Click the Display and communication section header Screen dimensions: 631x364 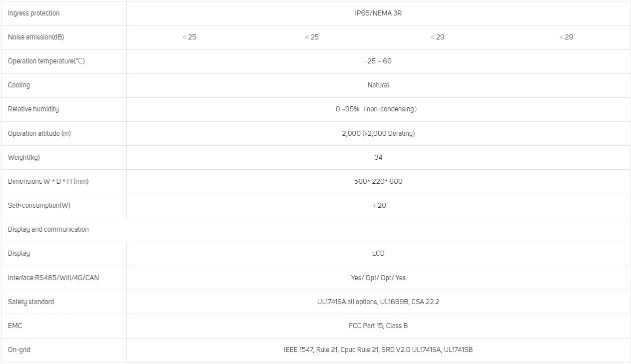[48, 230]
